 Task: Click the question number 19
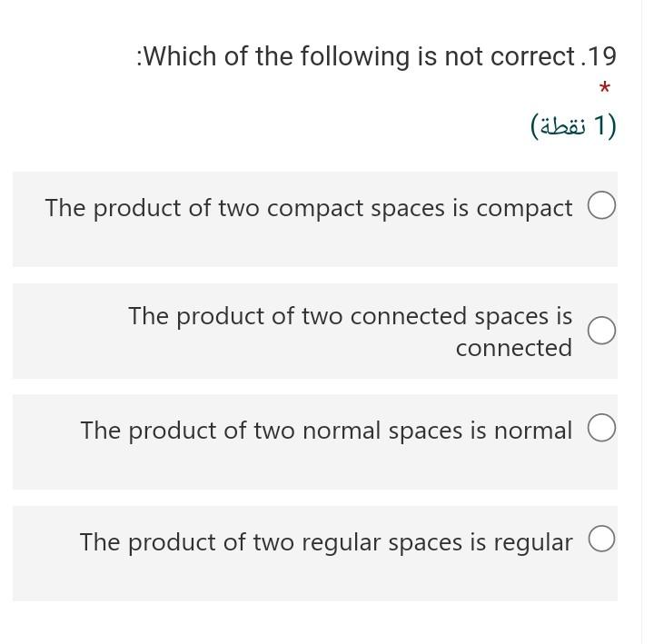602,56
